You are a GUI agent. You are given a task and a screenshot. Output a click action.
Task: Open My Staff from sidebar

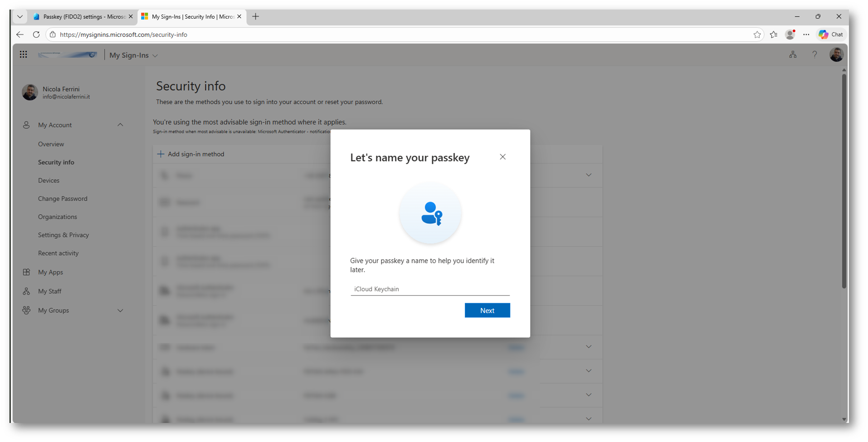[x=49, y=291]
